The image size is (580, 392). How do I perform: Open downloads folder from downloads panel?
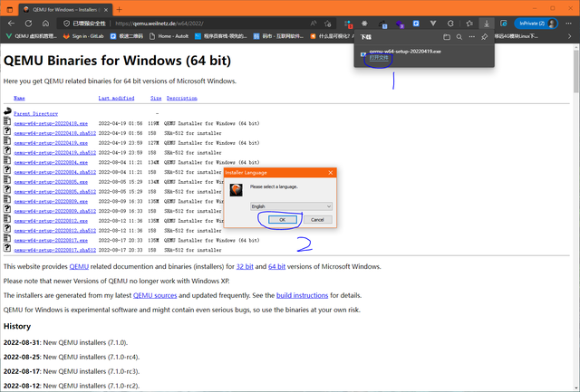click(x=447, y=37)
